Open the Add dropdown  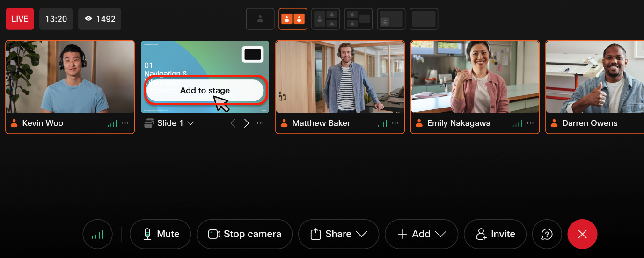pos(421,234)
